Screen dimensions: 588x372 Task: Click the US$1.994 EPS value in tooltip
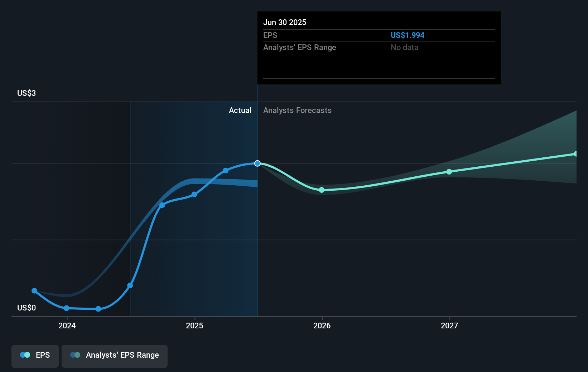pyautogui.click(x=407, y=35)
